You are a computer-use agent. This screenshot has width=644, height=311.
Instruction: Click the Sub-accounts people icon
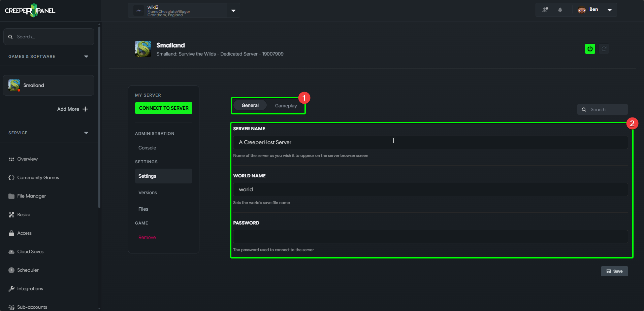click(11, 307)
